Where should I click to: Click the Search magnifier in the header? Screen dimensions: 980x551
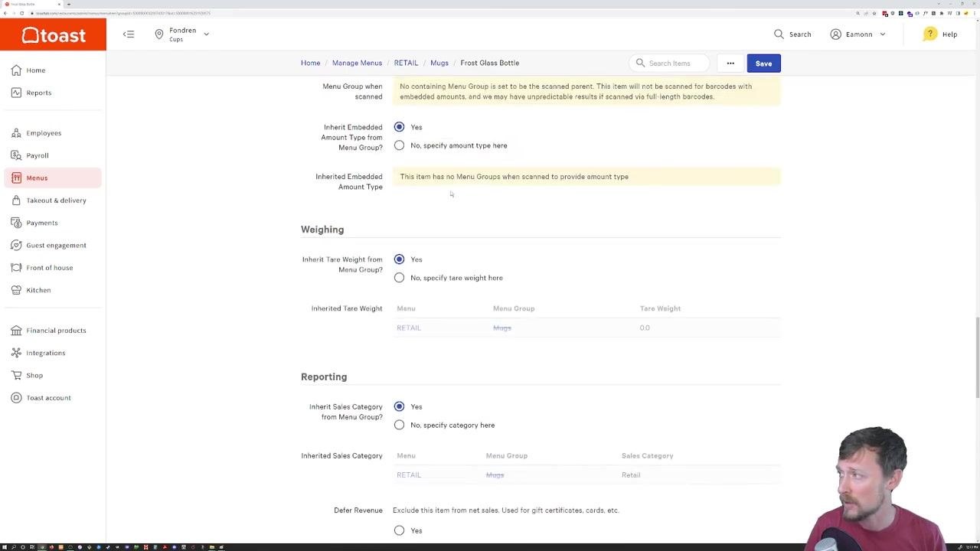click(779, 34)
